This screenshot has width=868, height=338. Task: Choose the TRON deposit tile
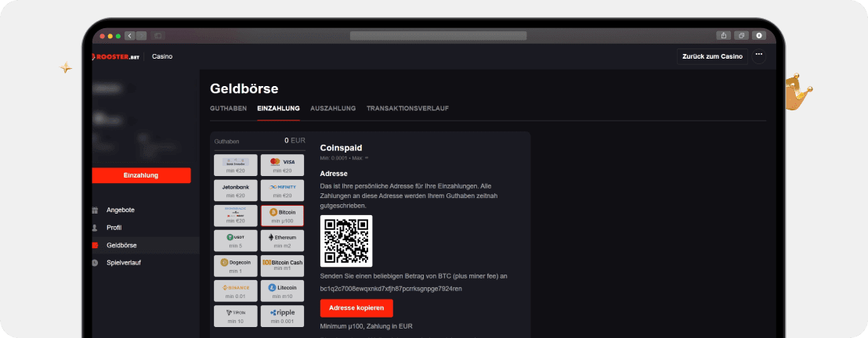click(x=235, y=315)
